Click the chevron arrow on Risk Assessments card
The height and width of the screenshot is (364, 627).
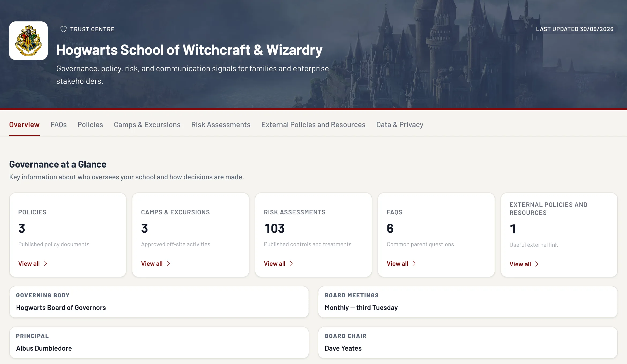click(291, 264)
